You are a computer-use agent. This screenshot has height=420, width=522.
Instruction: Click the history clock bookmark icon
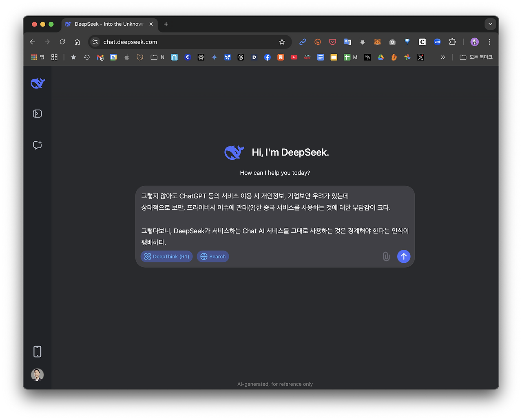point(87,57)
